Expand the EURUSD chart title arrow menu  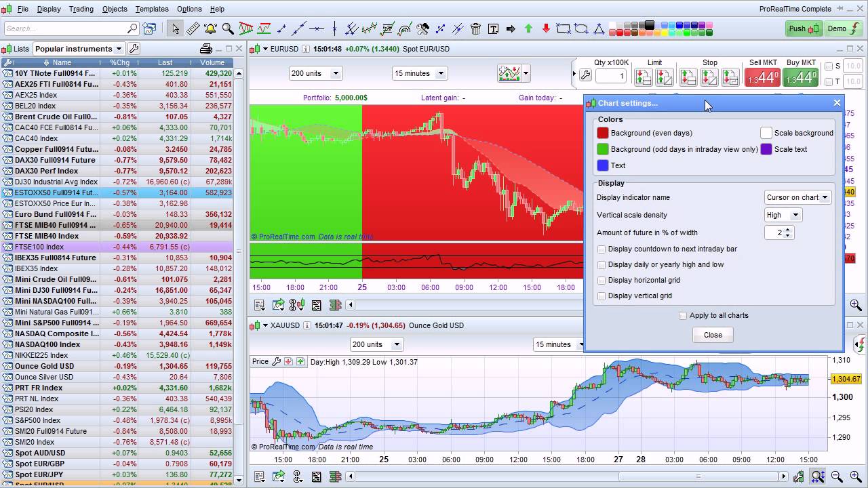[x=265, y=49]
